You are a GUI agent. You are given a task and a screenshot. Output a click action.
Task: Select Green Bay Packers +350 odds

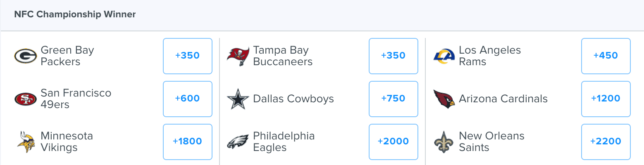188,56
